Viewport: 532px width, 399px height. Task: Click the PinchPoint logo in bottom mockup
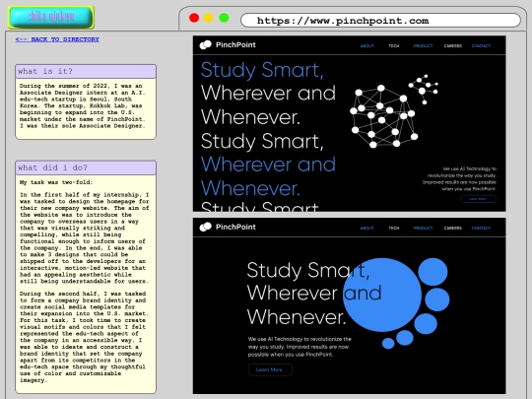228,227
